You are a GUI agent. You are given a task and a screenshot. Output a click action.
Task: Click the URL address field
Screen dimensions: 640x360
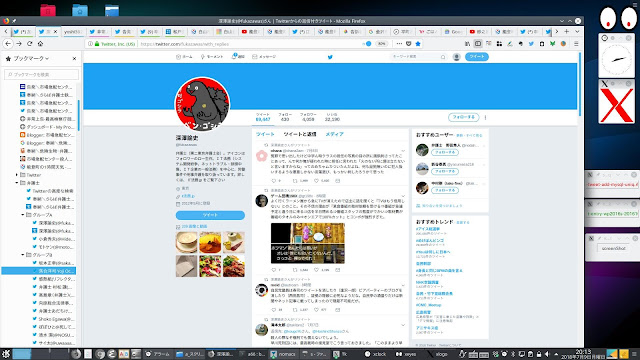point(249,44)
